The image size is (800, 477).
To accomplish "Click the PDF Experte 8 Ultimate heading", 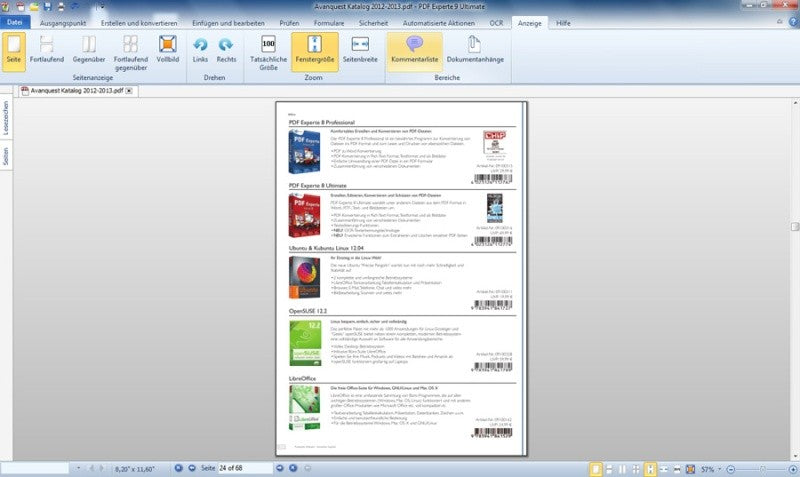I will tap(317, 186).
